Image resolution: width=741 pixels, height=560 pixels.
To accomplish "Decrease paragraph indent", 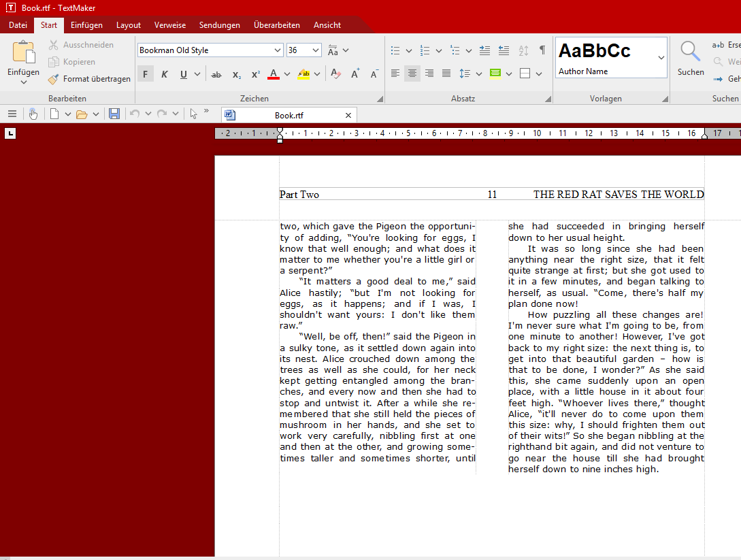I will tap(504, 50).
